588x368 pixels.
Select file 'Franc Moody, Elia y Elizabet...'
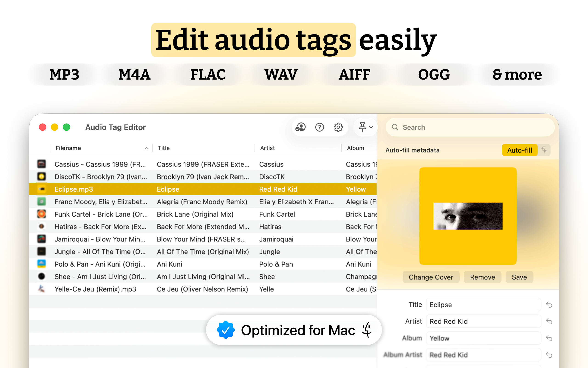101,202
